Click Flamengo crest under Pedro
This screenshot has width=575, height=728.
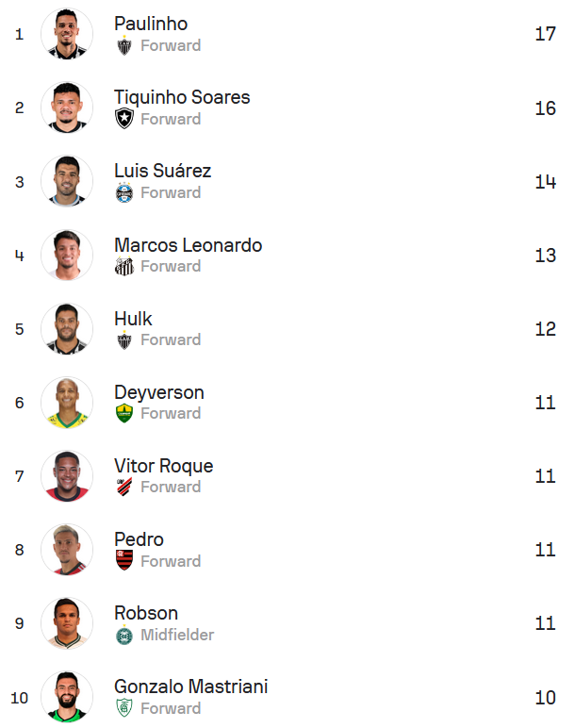coord(124,561)
